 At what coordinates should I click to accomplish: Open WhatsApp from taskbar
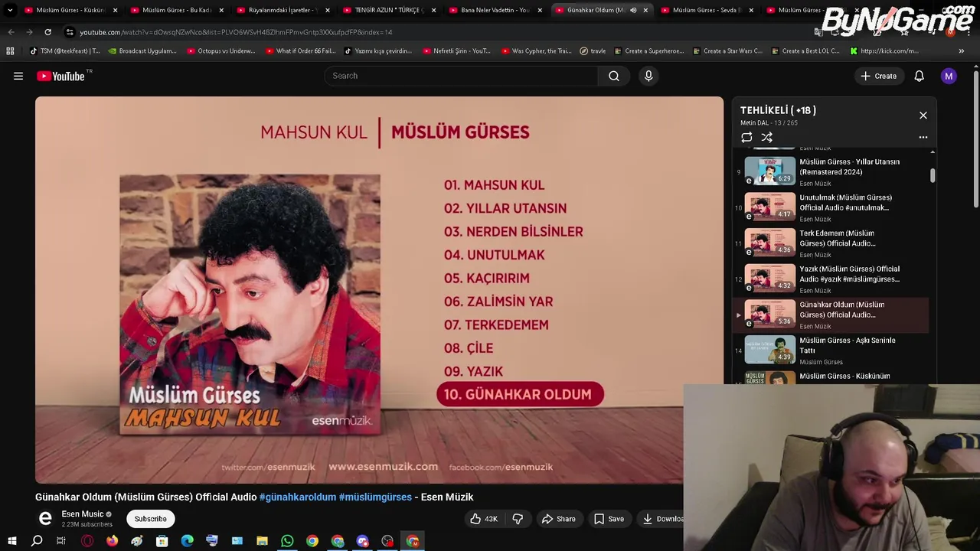pos(287,541)
